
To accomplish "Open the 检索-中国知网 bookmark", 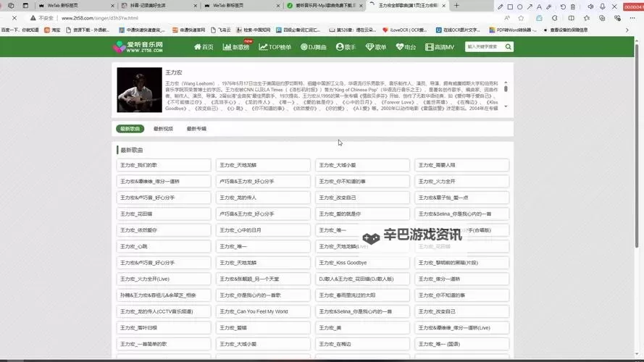I will [254, 30].
